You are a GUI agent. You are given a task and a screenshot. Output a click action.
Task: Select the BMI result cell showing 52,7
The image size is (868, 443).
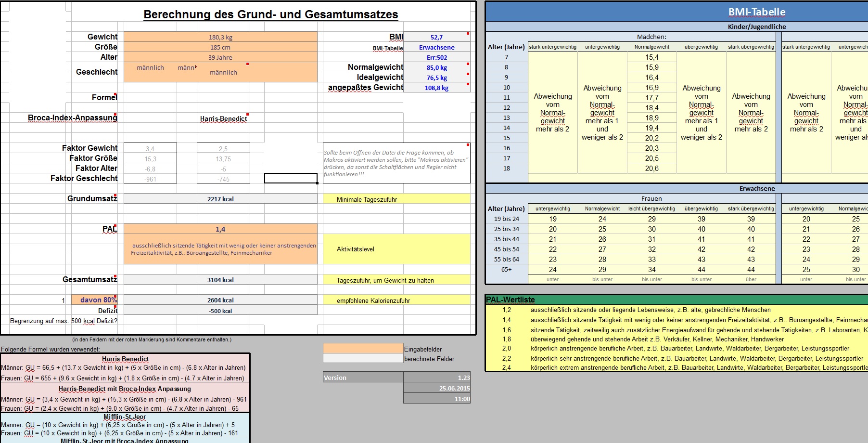(437, 37)
